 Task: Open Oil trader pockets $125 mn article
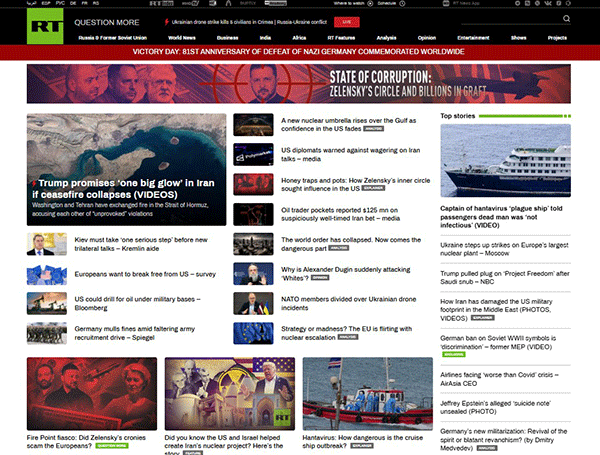[341, 214]
